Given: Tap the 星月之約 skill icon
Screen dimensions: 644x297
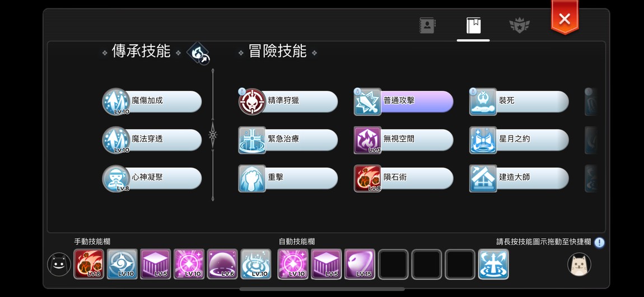Looking at the screenshot, I should tap(483, 140).
